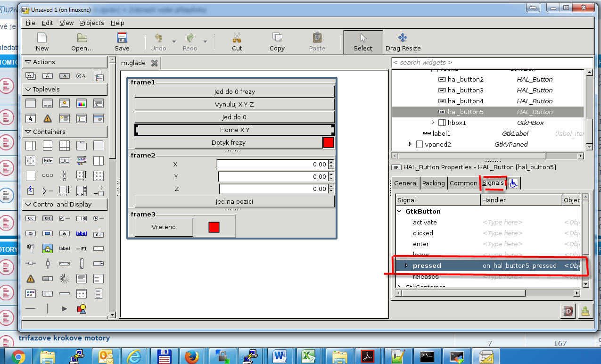Open the Projects menu
Screen dimensions: 601x364
tap(91, 23)
